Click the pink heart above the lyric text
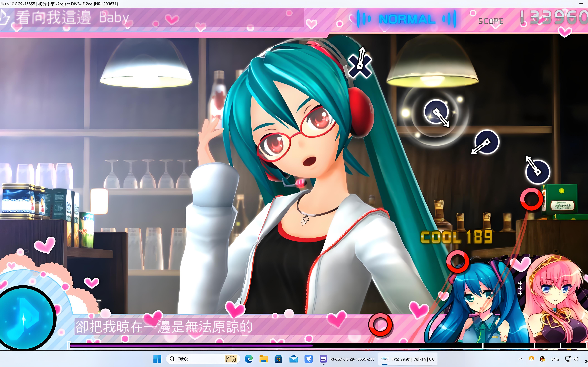588x367 pixels. tap(235, 309)
